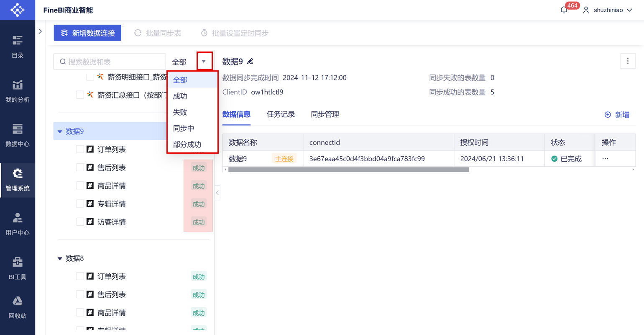This screenshot has width=644, height=335.
Task: Click the 主连接 tag in the table row
Action: click(284, 159)
